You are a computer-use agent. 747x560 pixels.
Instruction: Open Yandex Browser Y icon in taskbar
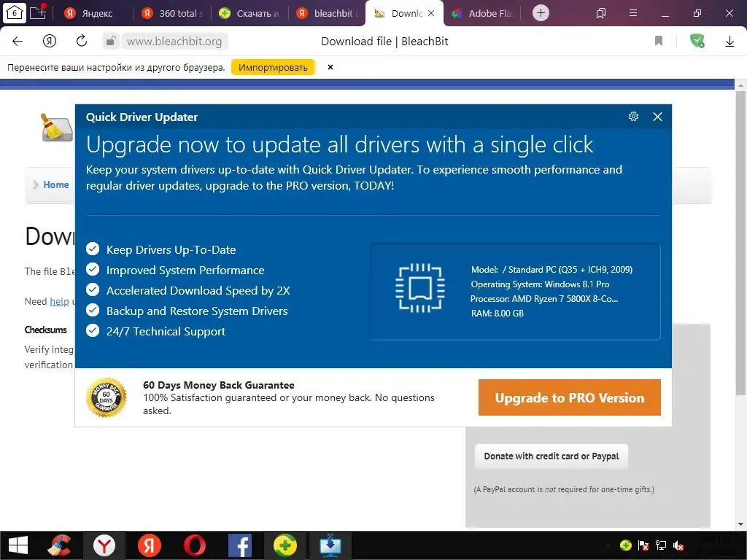click(x=104, y=545)
